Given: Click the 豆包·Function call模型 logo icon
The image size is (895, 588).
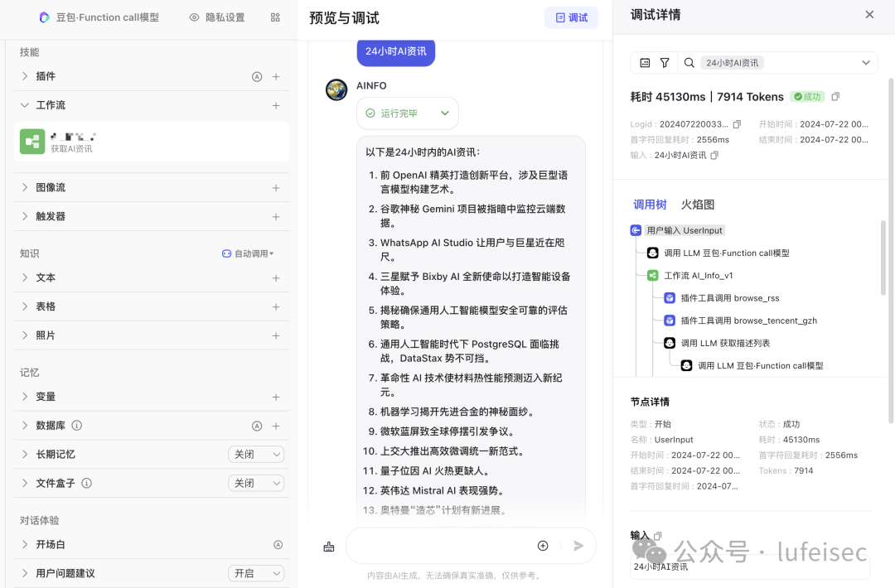Looking at the screenshot, I should point(44,17).
